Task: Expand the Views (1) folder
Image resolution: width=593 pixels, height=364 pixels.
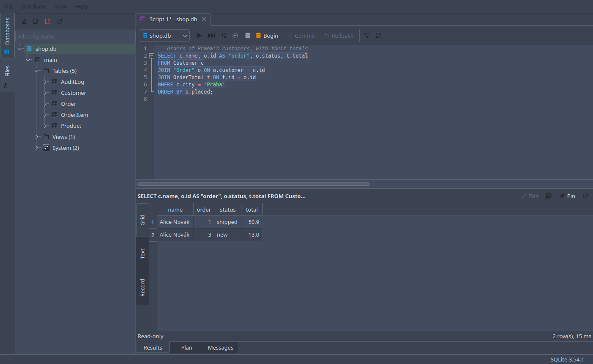Action: pos(37,137)
